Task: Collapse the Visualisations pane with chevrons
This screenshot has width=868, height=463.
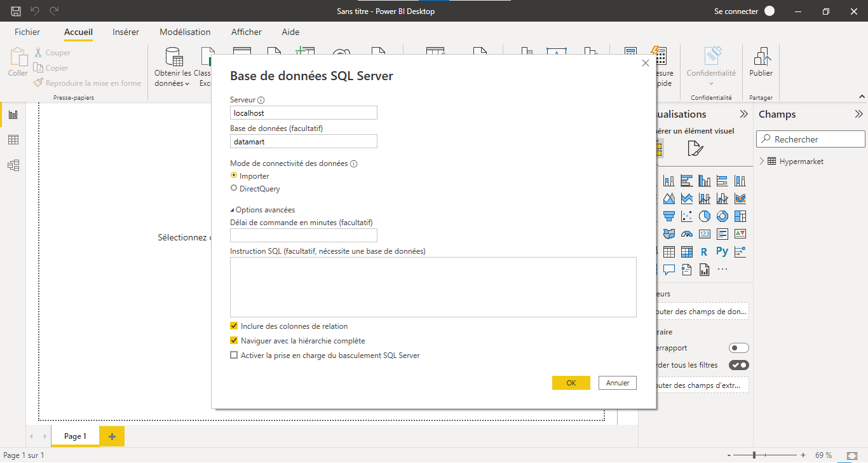Action: (743, 114)
